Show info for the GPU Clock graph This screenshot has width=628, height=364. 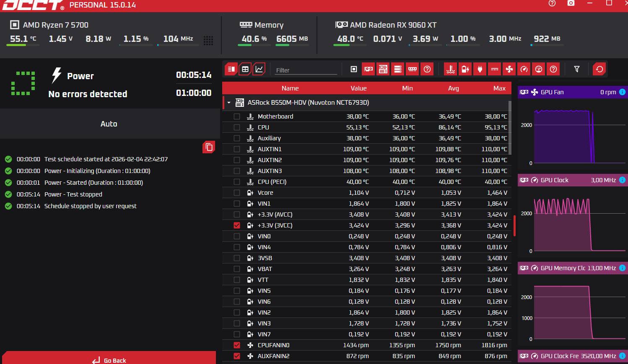click(x=622, y=180)
